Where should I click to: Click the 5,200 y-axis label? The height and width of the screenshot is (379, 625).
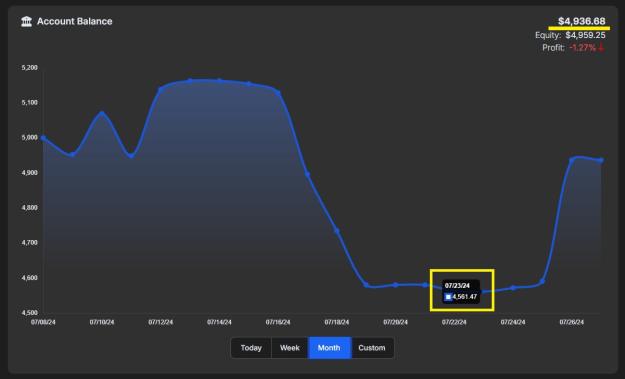pos(29,68)
